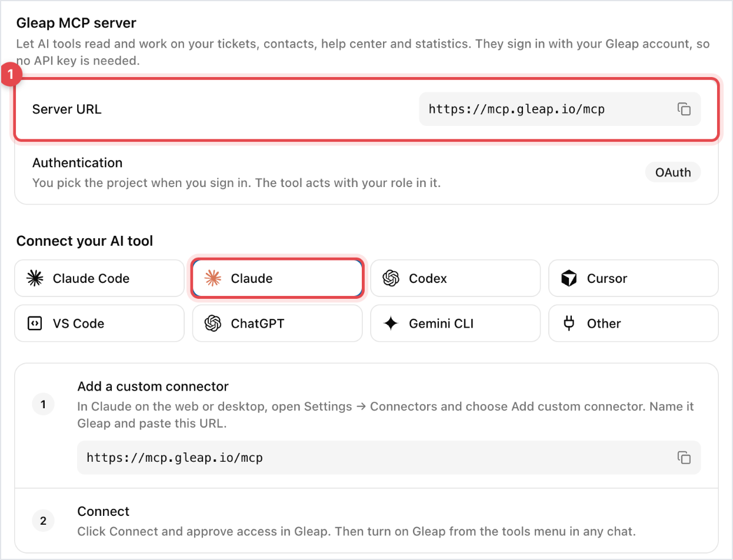Viewport: 733px width, 560px height.
Task: Click the OAuth badge
Action: pyautogui.click(x=673, y=172)
